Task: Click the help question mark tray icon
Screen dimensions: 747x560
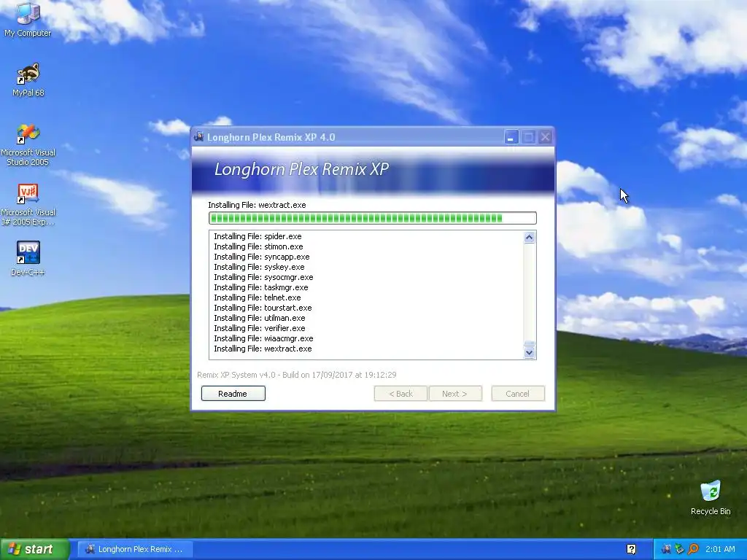Action: [x=632, y=549]
